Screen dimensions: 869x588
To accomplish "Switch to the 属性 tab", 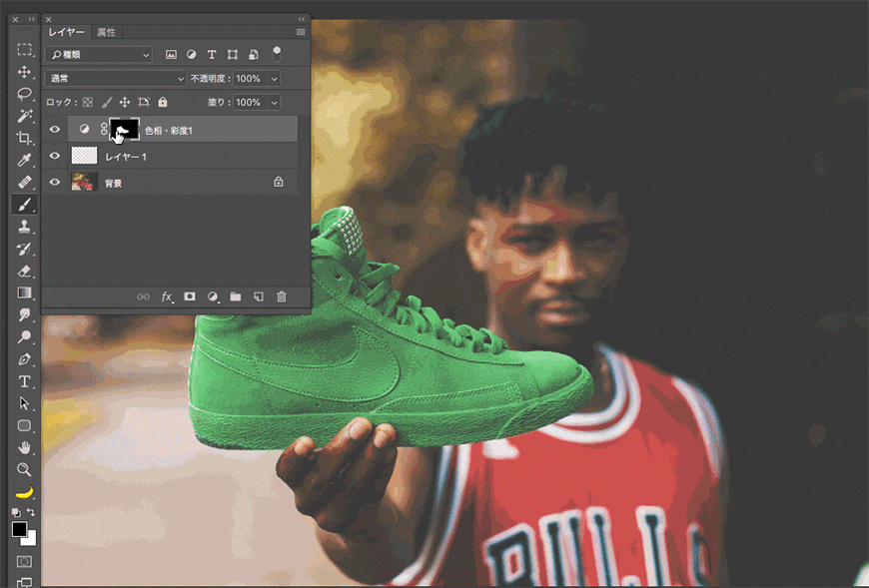I will (106, 32).
